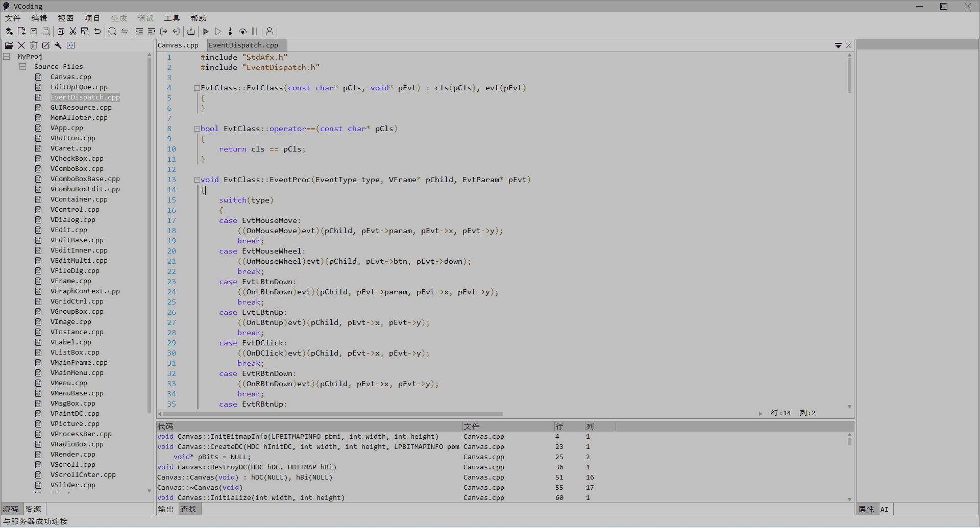Open the 帮助 menu
This screenshot has height=528, width=980.
coord(199,18)
